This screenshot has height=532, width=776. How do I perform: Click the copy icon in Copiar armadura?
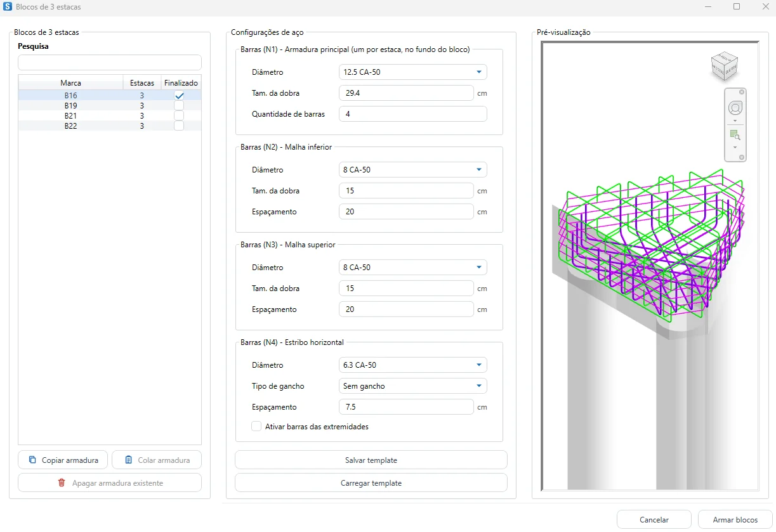click(32, 460)
